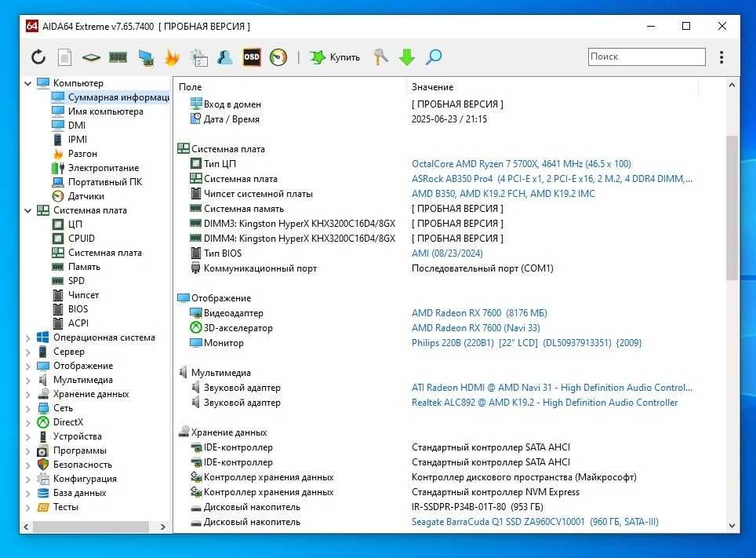The width and height of the screenshot is (756, 558).
Task: Open the gauge sensor panel icon
Action: (278, 57)
